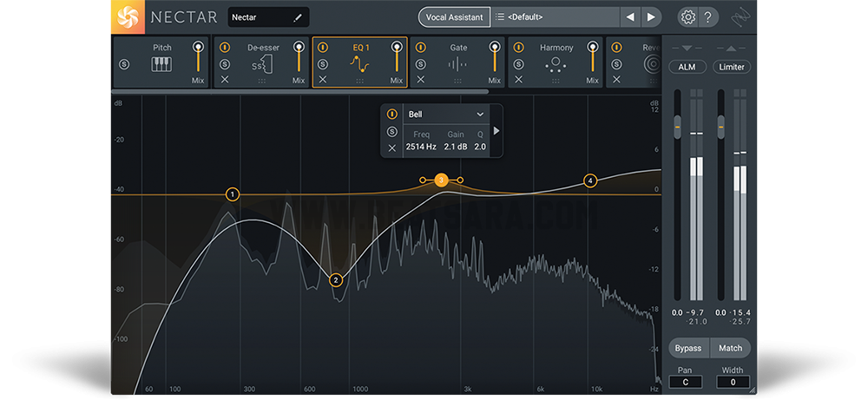868x400 pixels.
Task: Toggle the selected Bell band power
Action: tap(391, 115)
